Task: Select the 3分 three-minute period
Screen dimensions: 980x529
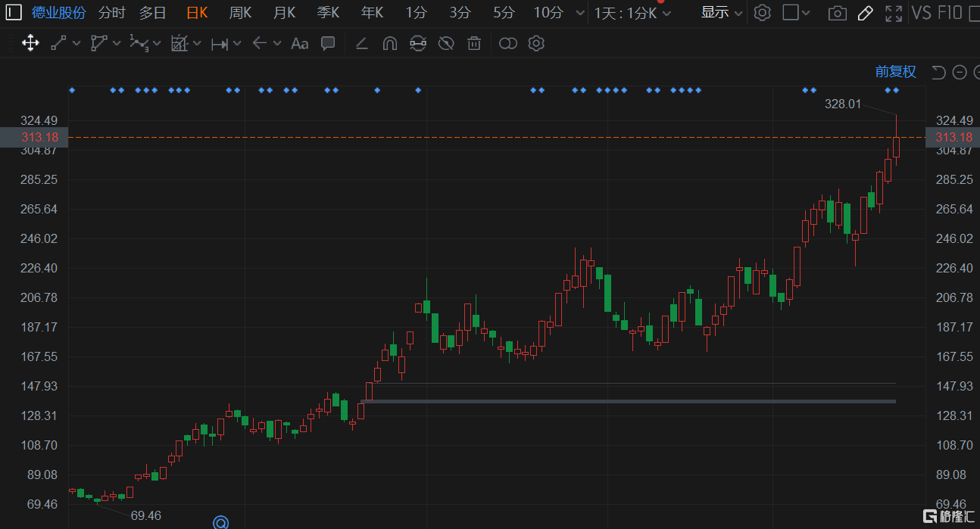Action: point(460,13)
